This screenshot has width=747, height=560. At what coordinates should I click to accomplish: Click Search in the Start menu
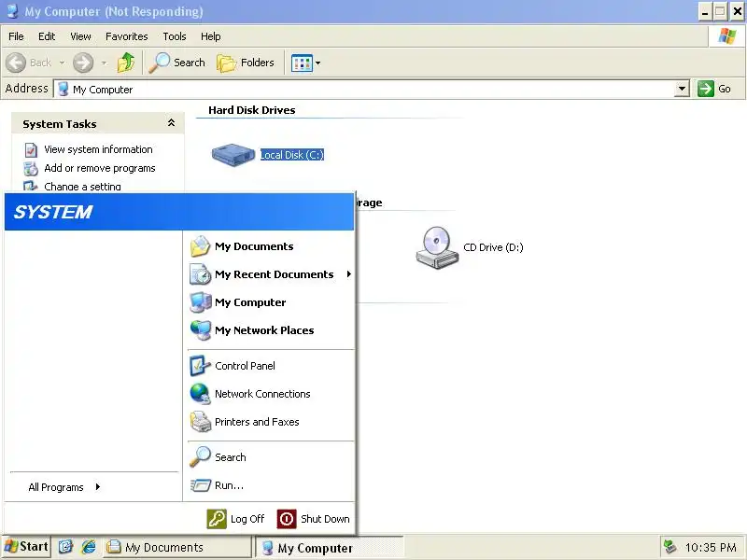point(271,457)
